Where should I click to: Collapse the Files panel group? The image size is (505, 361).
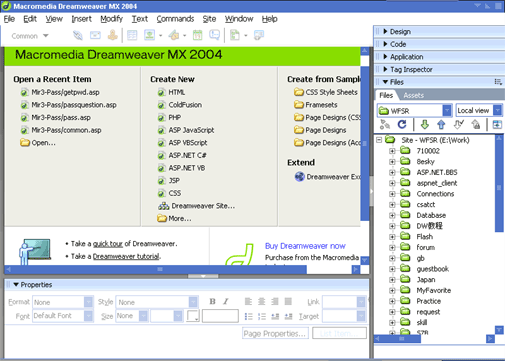pos(385,82)
